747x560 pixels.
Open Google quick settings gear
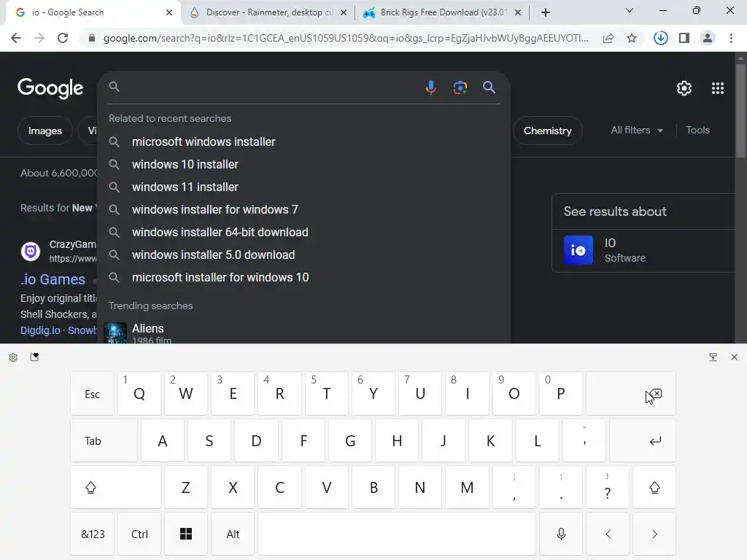tap(684, 88)
